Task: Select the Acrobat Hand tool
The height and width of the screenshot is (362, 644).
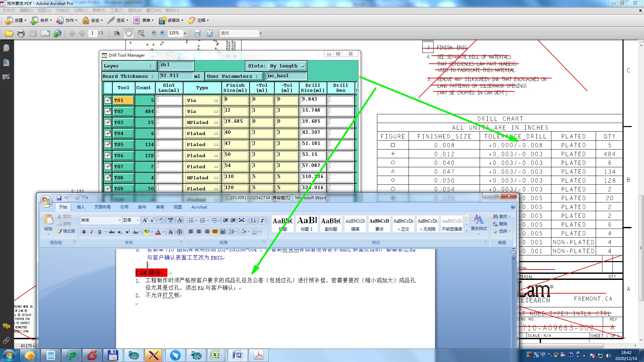Action: [128, 33]
